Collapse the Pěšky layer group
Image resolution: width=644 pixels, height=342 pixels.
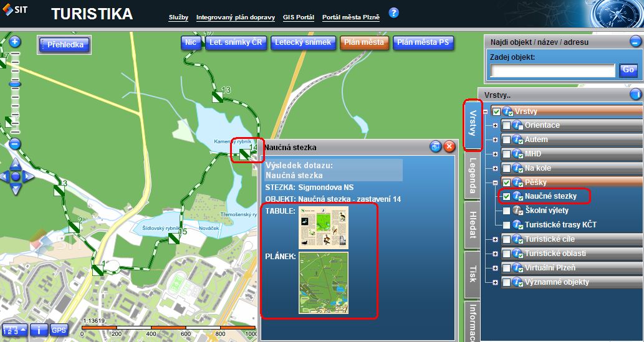[495, 182]
